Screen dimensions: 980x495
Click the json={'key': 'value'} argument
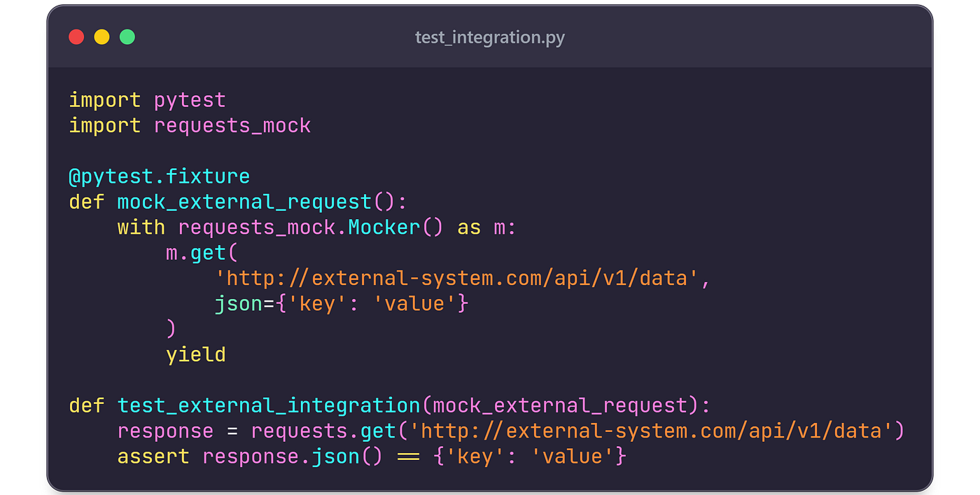pyautogui.click(x=341, y=303)
